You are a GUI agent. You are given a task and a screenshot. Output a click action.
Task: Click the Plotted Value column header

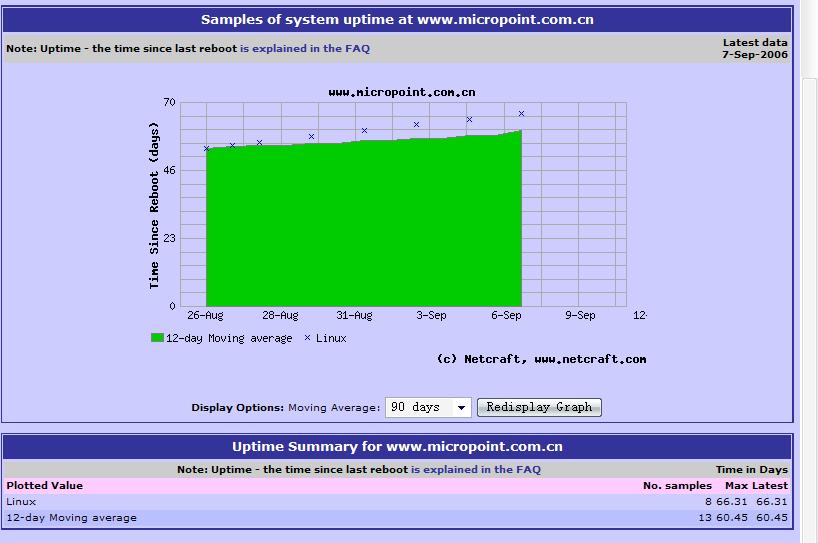click(45, 485)
